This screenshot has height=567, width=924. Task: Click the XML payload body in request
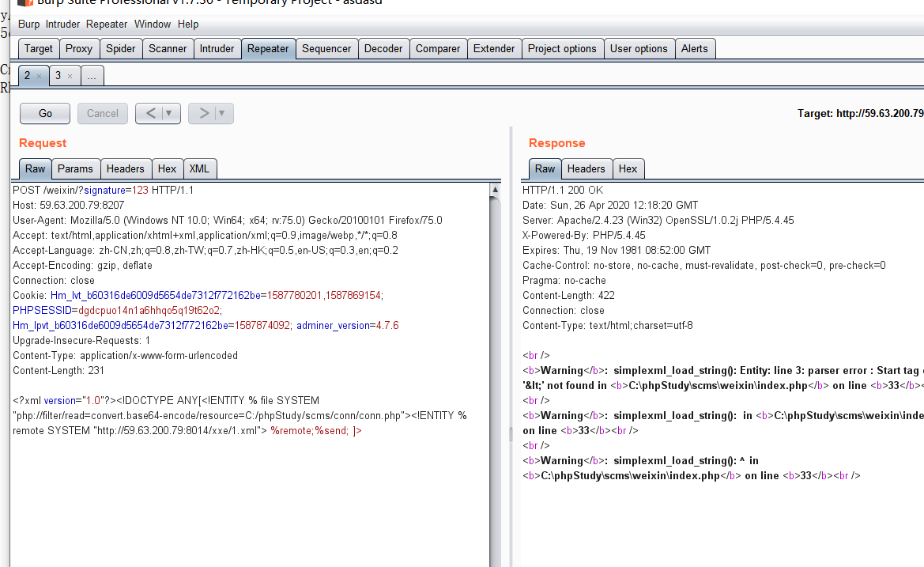(239, 415)
